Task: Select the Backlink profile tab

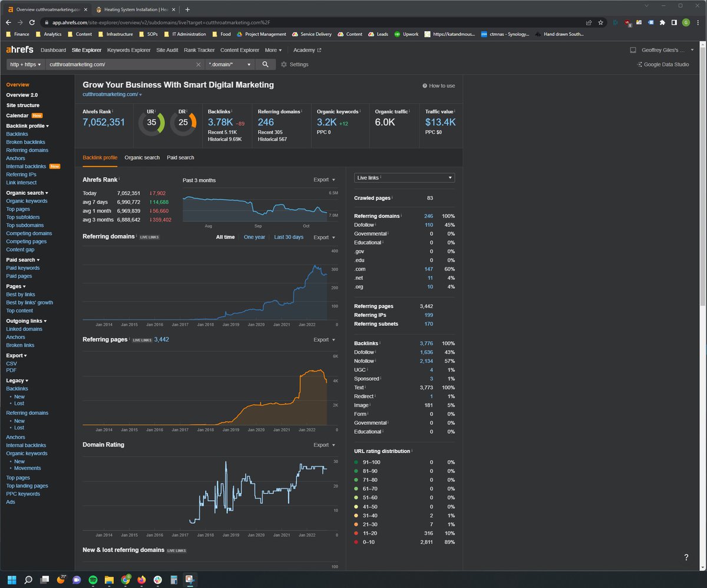Action: pyautogui.click(x=100, y=157)
